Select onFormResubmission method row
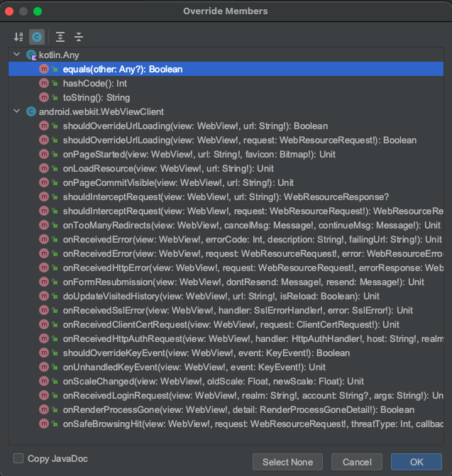The height and width of the screenshot is (476, 452). click(x=226, y=282)
